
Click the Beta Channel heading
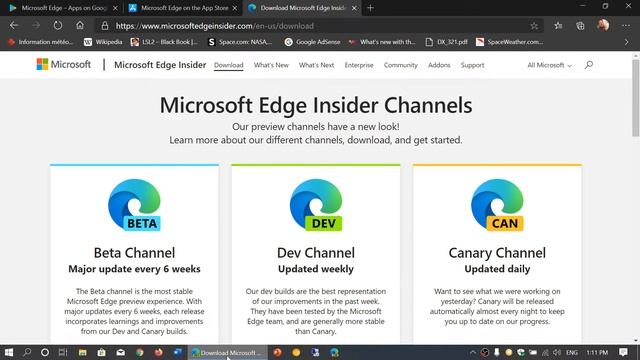(134, 253)
